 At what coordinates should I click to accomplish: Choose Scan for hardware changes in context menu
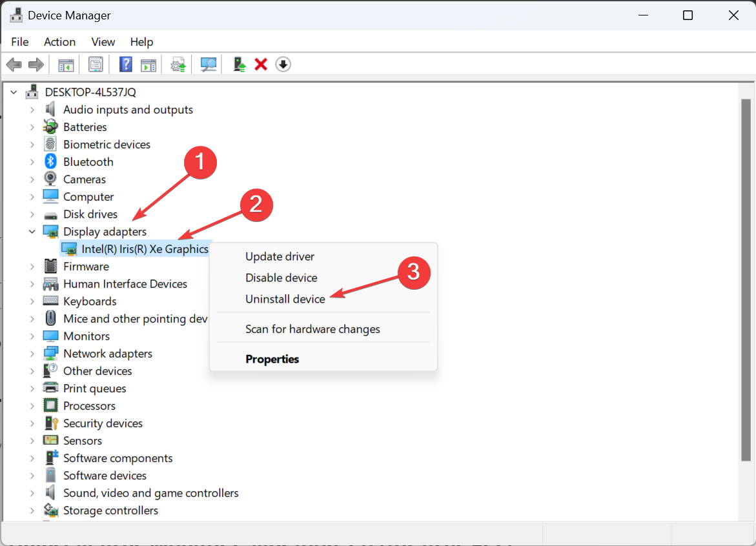tap(312, 329)
